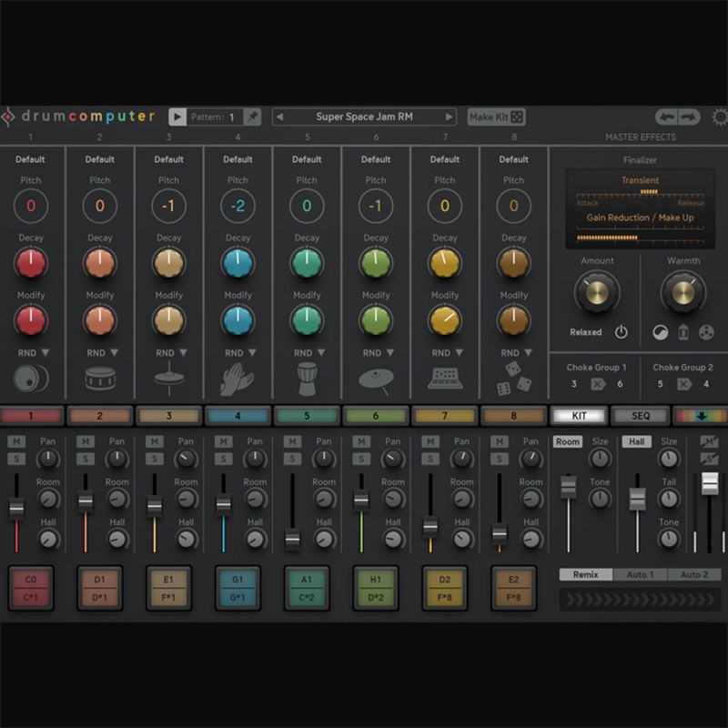Trigger the E2 drum pad
Screen dimensions: 728x728
pyautogui.click(x=514, y=588)
